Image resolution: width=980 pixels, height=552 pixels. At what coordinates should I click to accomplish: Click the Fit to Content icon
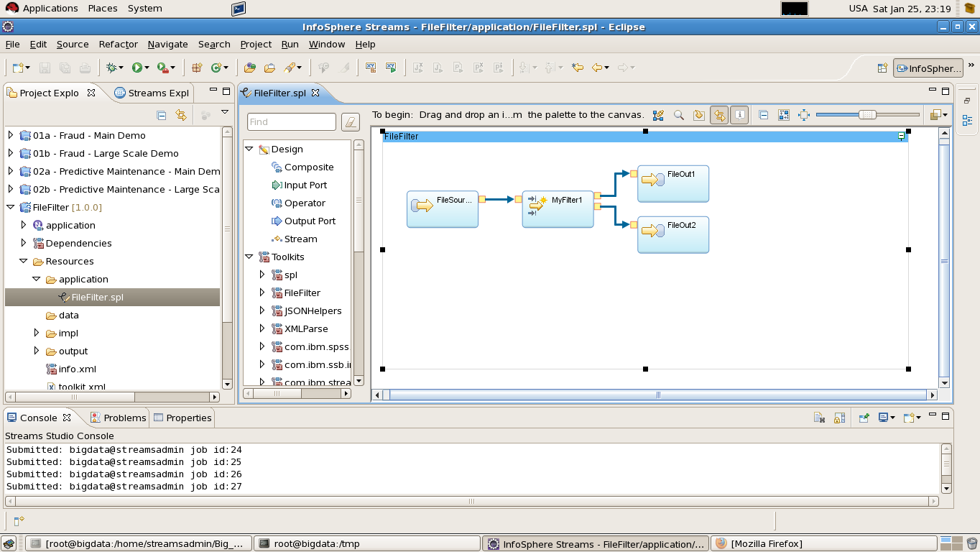click(804, 115)
